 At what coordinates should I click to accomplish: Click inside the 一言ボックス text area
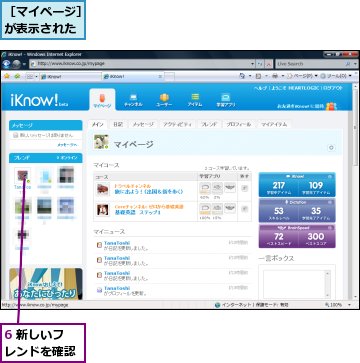point(293,284)
